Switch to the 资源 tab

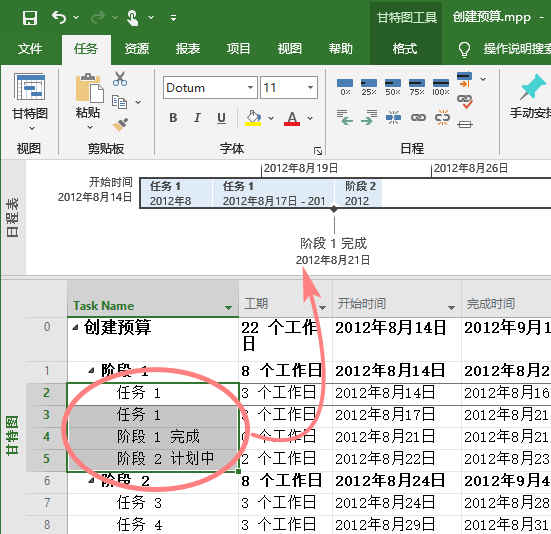click(137, 48)
